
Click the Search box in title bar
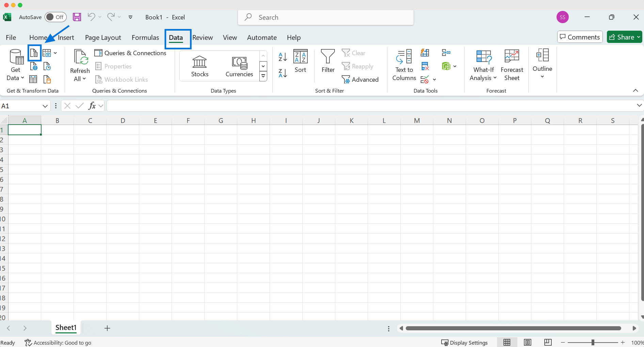(x=325, y=17)
